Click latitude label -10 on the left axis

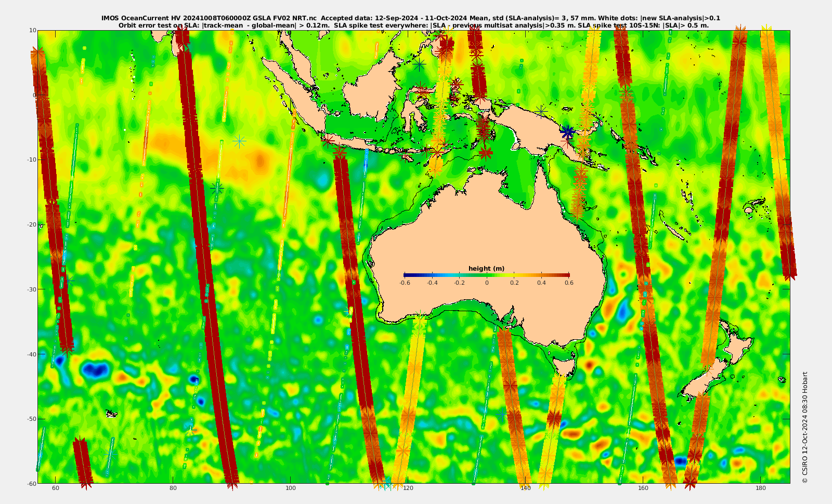[31, 160]
